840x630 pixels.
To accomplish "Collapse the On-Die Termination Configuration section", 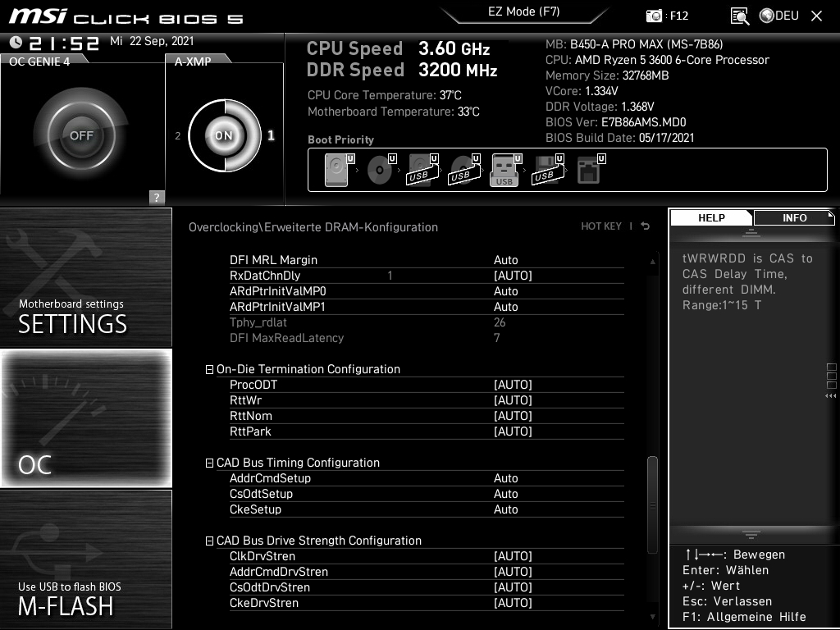I will (x=208, y=369).
